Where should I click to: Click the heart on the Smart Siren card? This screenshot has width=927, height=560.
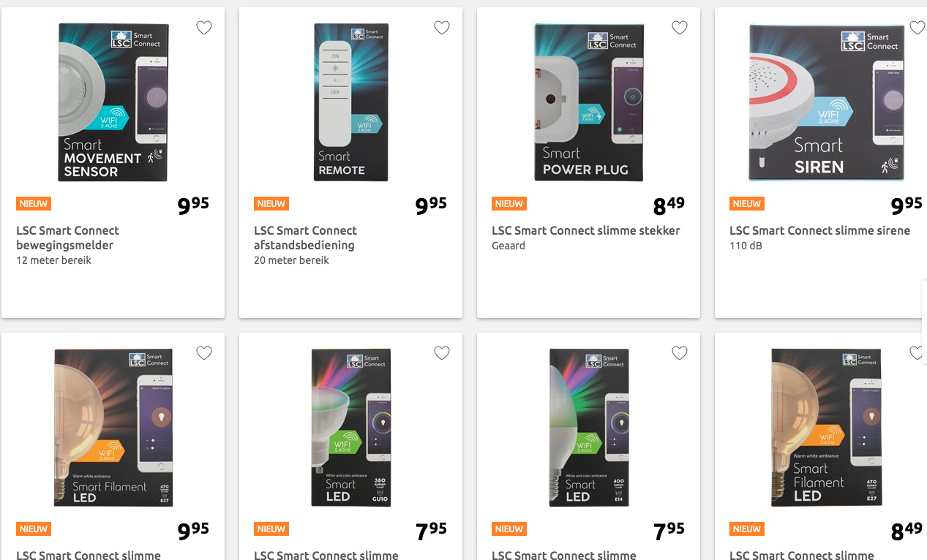[917, 28]
